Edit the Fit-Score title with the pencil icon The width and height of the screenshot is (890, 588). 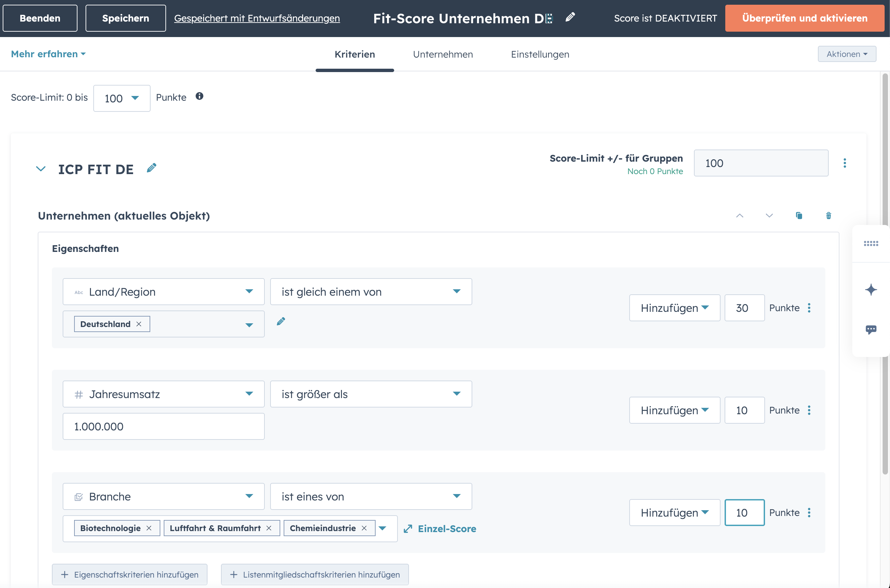tap(570, 17)
